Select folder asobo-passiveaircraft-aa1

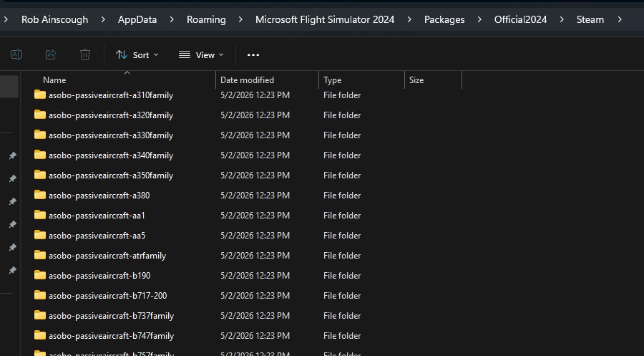[97, 216]
